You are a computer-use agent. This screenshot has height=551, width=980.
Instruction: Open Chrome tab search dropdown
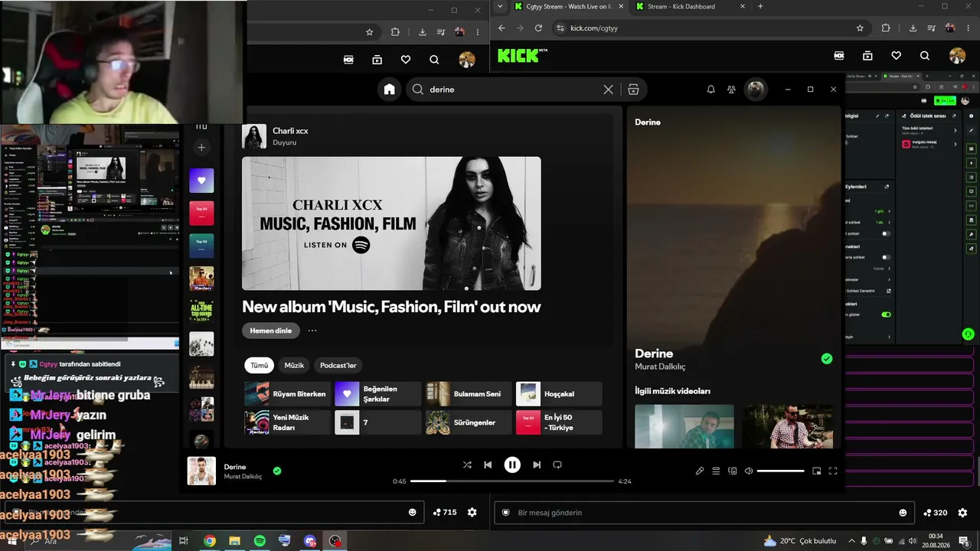pos(500,6)
